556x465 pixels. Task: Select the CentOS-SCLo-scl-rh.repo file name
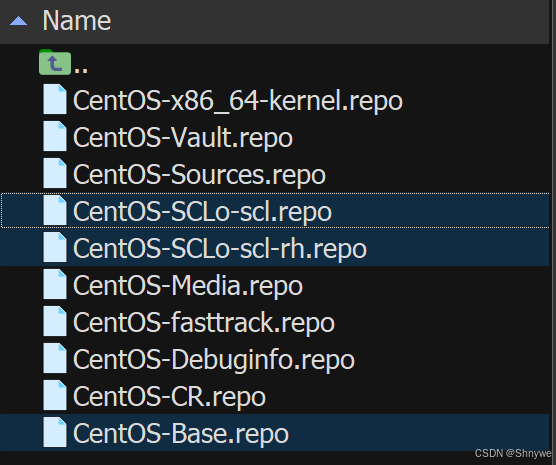(220, 249)
